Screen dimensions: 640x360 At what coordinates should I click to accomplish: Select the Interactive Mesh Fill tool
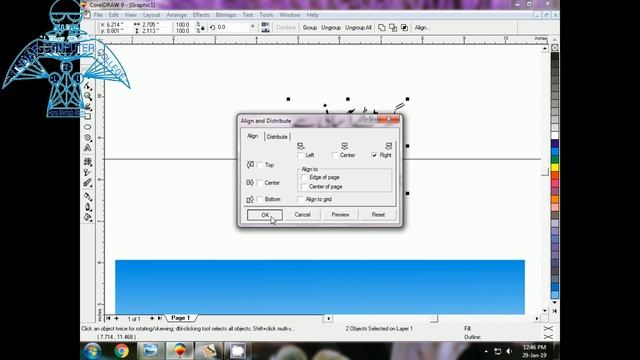pyautogui.click(x=88, y=162)
